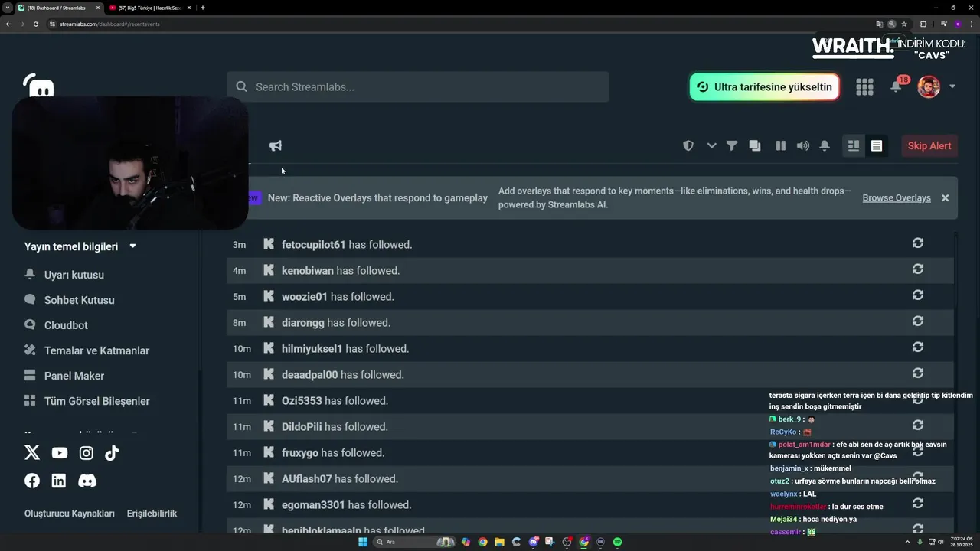This screenshot has width=980, height=551.
Task: Open the shield moderation icon
Action: [x=688, y=145]
